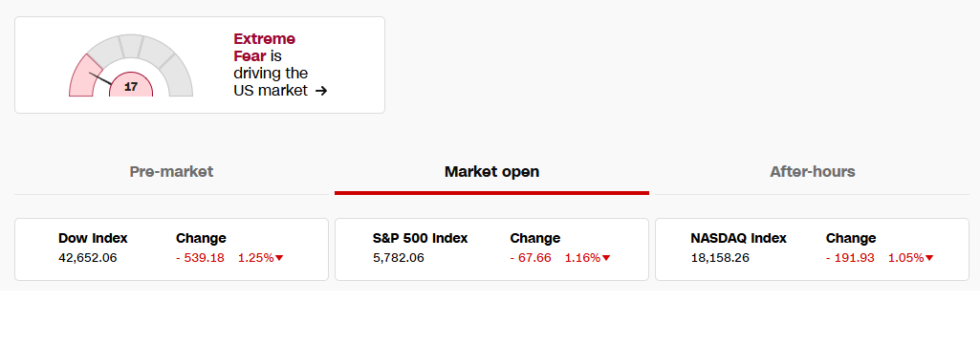Click the Dow red down triangle
Screen dimensions: 980x345
[279, 258]
